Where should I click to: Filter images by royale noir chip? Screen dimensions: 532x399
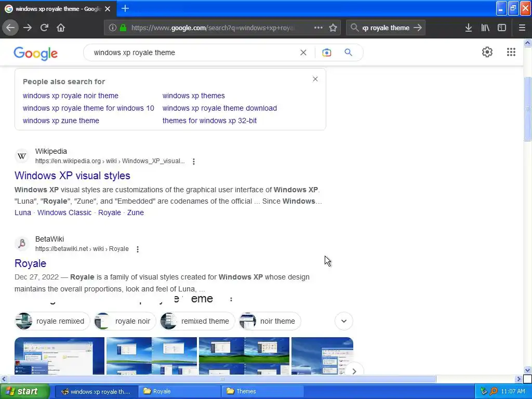[125, 321]
